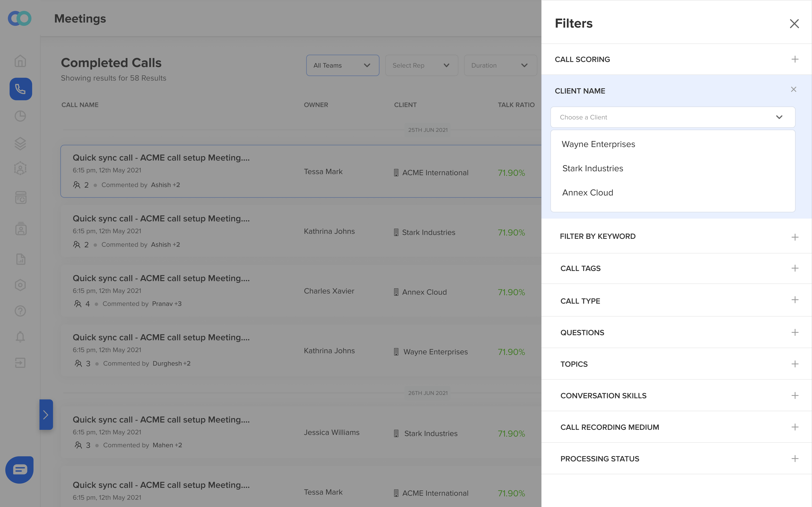Expand Processing Status filter
812x507 pixels.
click(x=795, y=459)
